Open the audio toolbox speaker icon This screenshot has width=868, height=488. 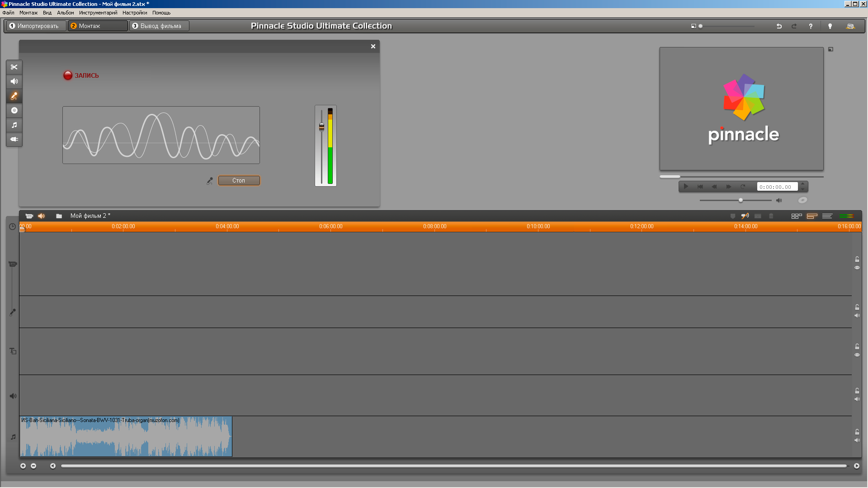click(42, 216)
